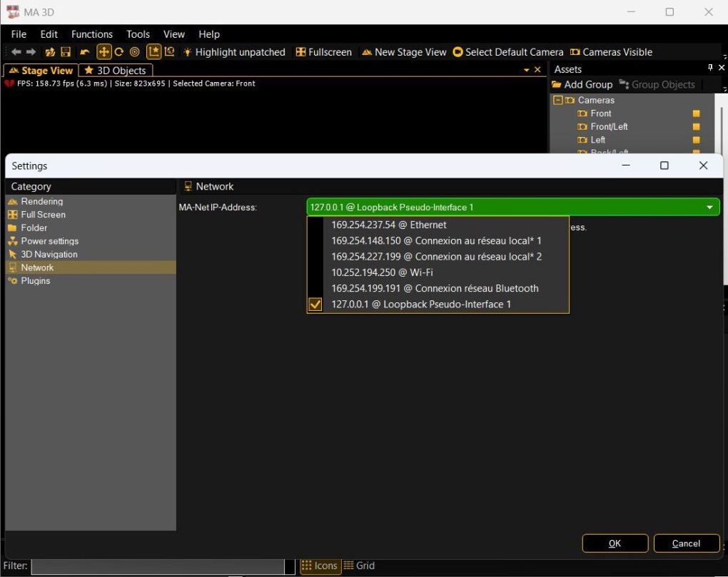This screenshot has width=728, height=577.
Task: Click Group Objects in Assets
Action: pos(657,84)
